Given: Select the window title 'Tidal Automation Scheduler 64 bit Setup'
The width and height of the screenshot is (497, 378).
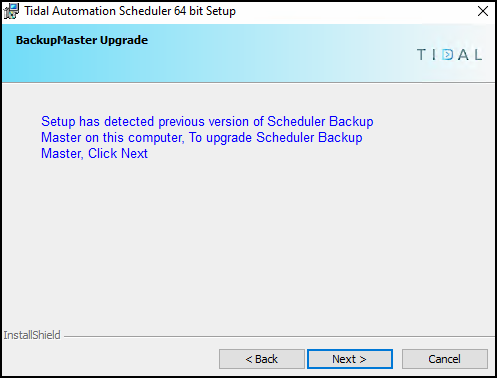Looking at the screenshot, I should [x=130, y=11].
